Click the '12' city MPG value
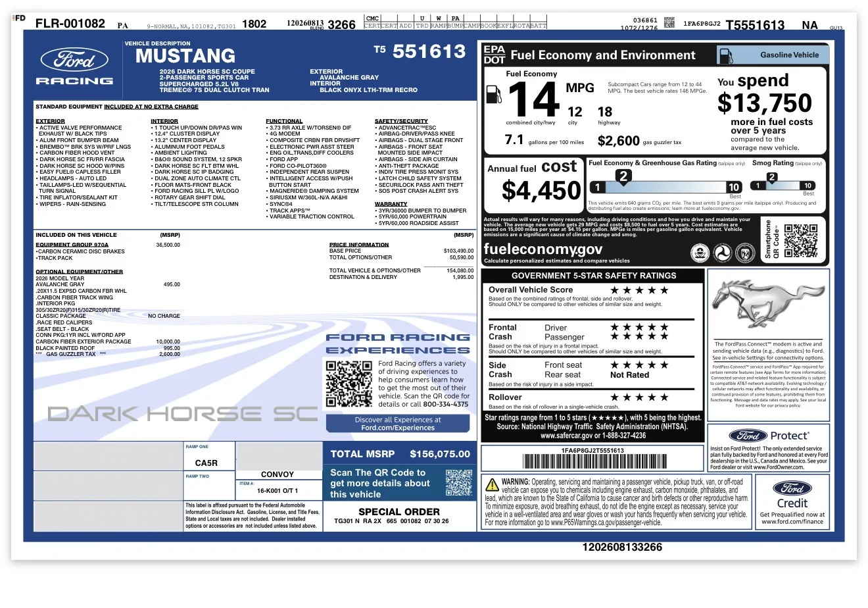The height and width of the screenshot is (608, 868). (575, 113)
